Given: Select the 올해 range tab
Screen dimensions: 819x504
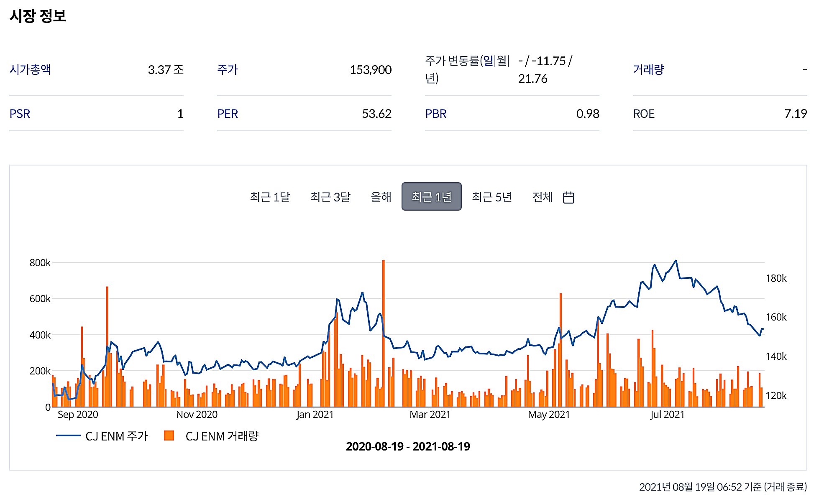Looking at the screenshot, I should (381, 197).
